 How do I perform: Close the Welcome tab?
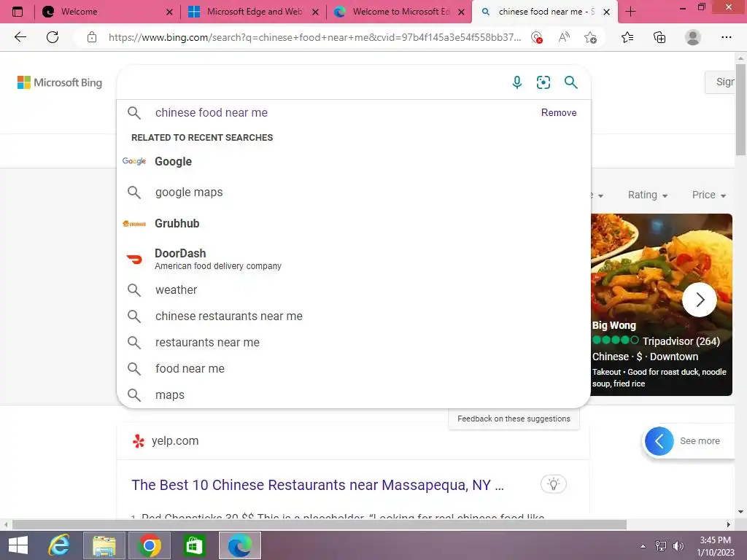(169, 12)
